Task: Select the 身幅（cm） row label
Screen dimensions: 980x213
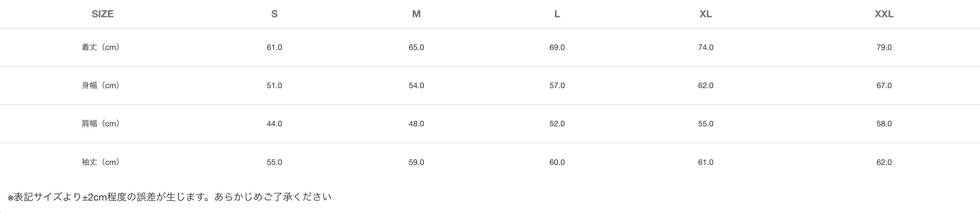Action: pos(101,86)
